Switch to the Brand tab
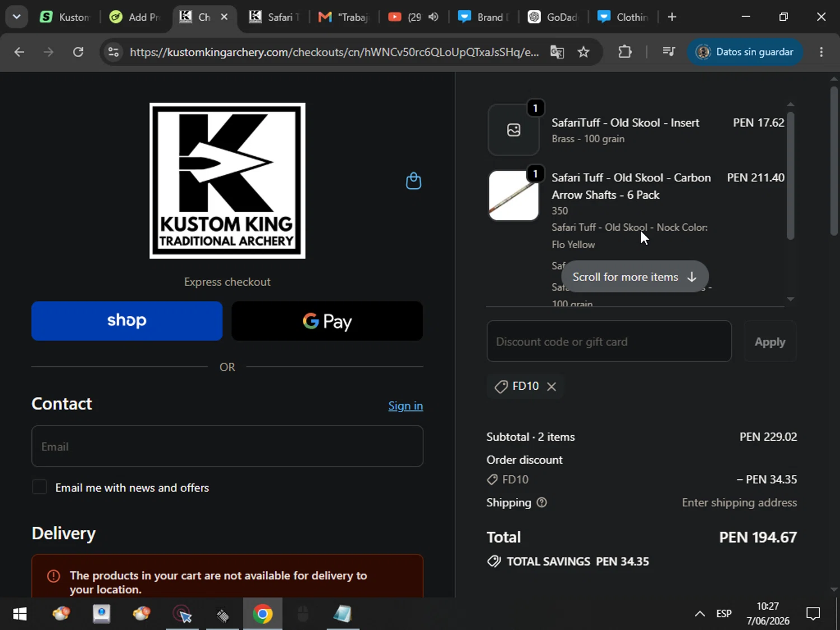Image resolution: width=840 pixels, height=630 pixels. [x=483, y=17]
